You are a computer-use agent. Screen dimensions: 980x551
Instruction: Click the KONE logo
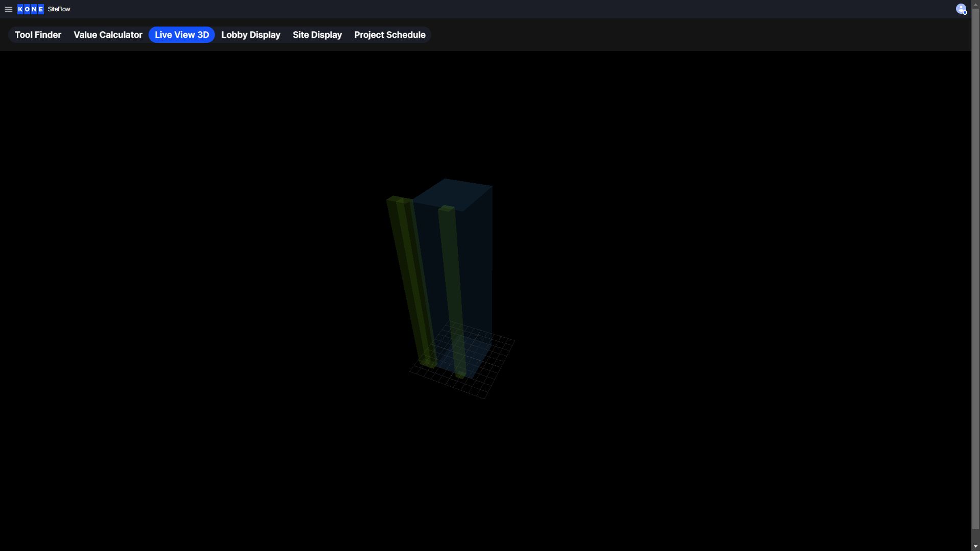pyautogui.click(x=30, y=9)
